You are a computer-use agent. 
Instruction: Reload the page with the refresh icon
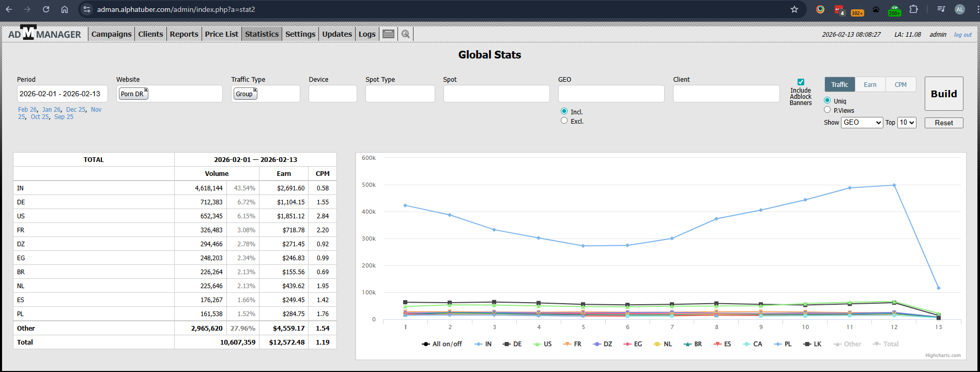(46, 9)
